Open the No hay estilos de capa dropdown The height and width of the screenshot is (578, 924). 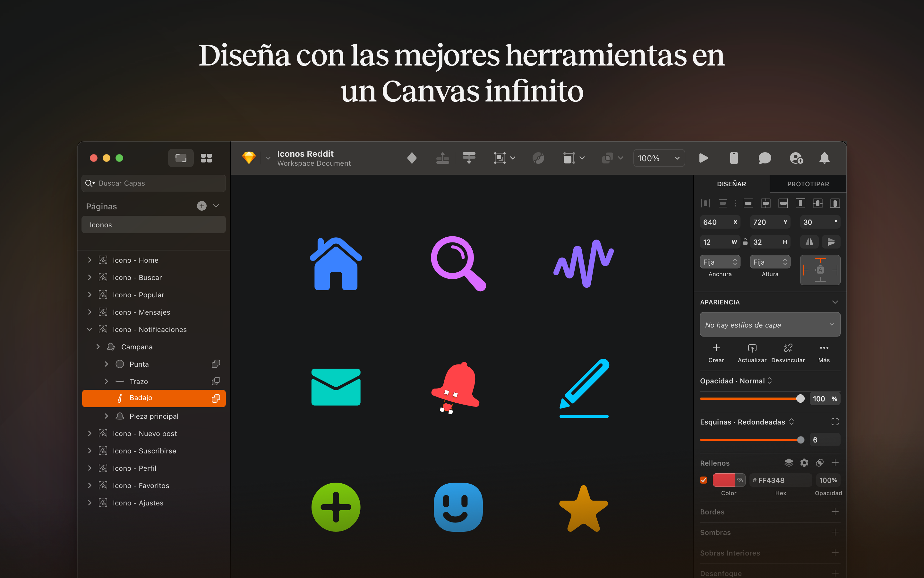770,325
